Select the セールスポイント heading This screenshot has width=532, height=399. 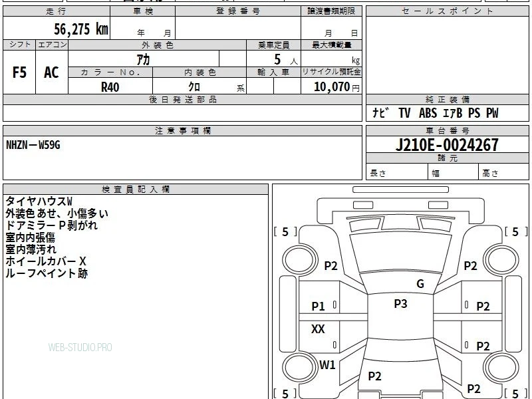tap(447, 11)
